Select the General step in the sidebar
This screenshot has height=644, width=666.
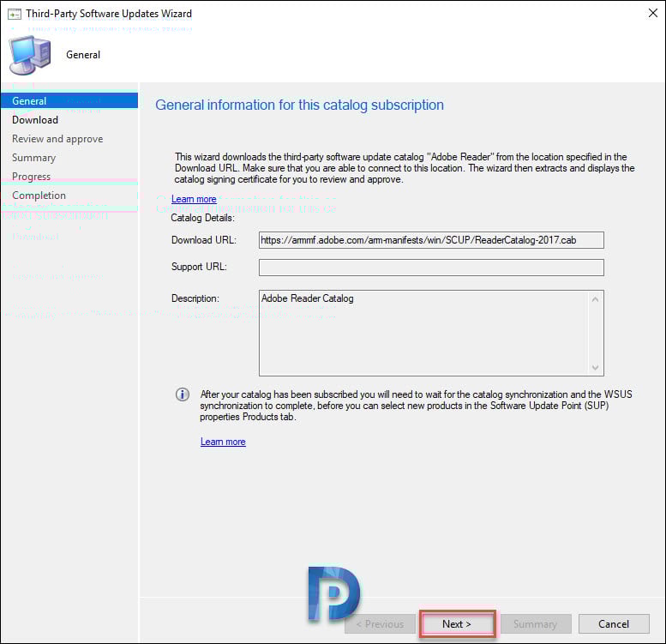(x=69, y=100)
